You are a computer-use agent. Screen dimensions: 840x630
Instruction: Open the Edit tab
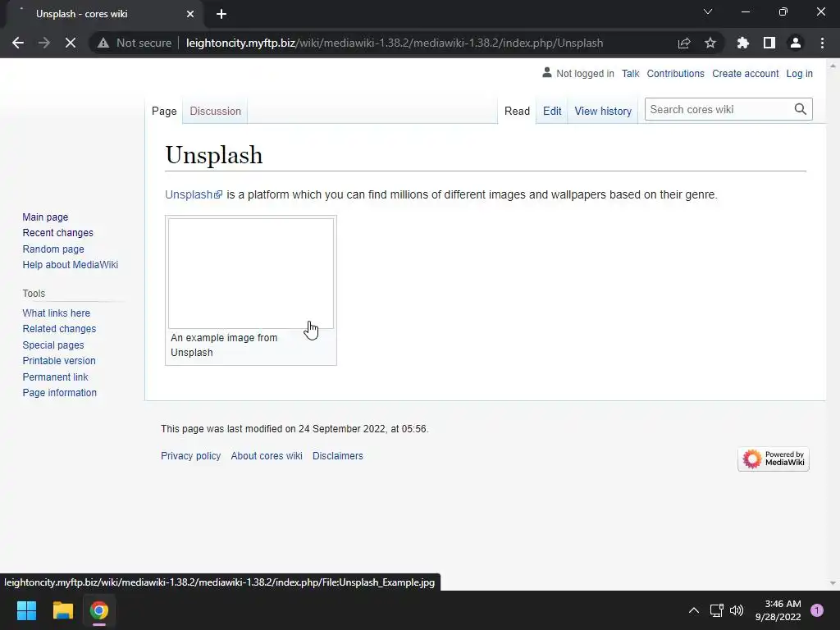[552, 111]
